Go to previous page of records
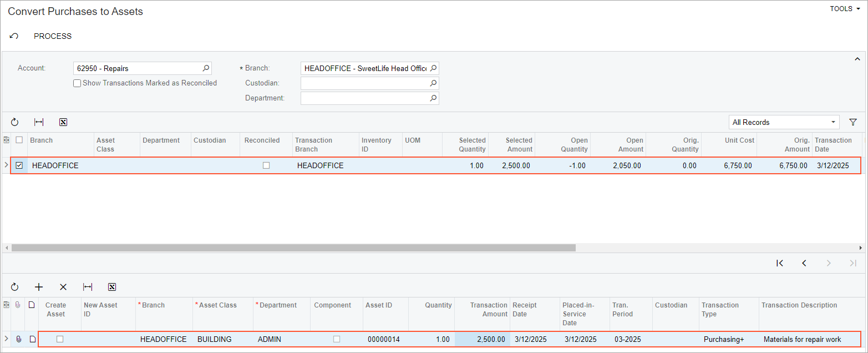 click(804, 263)
